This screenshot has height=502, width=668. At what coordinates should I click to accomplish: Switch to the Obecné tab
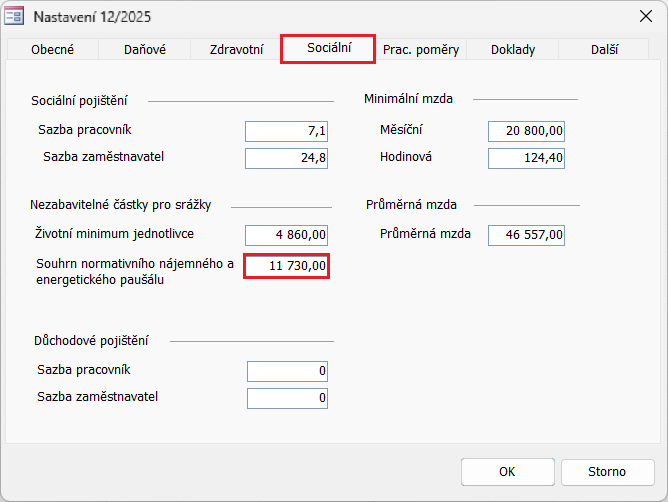(x=52, y=50)
